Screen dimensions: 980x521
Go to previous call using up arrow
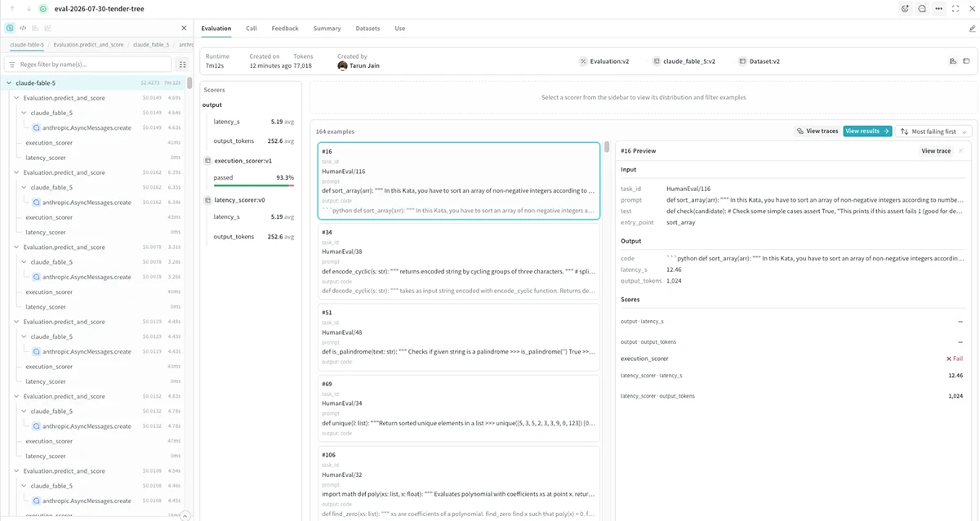pos(11,9)
